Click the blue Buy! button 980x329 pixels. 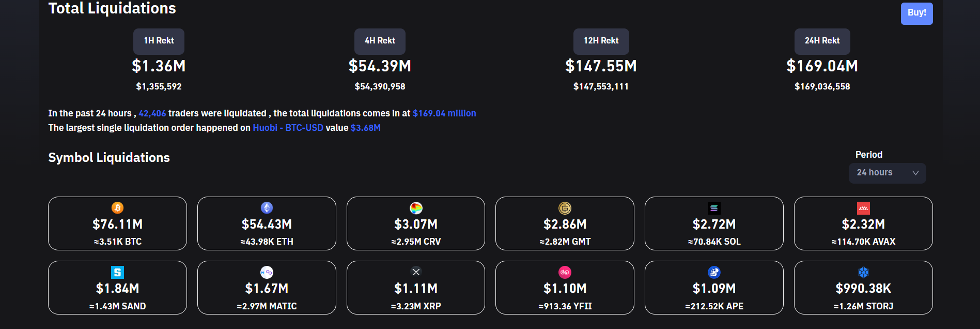click(x=916, y=13)
